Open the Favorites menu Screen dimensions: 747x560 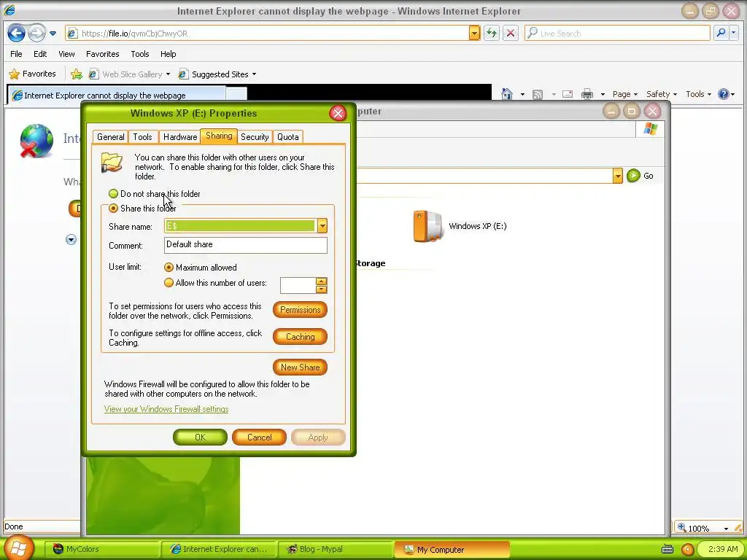102,54
